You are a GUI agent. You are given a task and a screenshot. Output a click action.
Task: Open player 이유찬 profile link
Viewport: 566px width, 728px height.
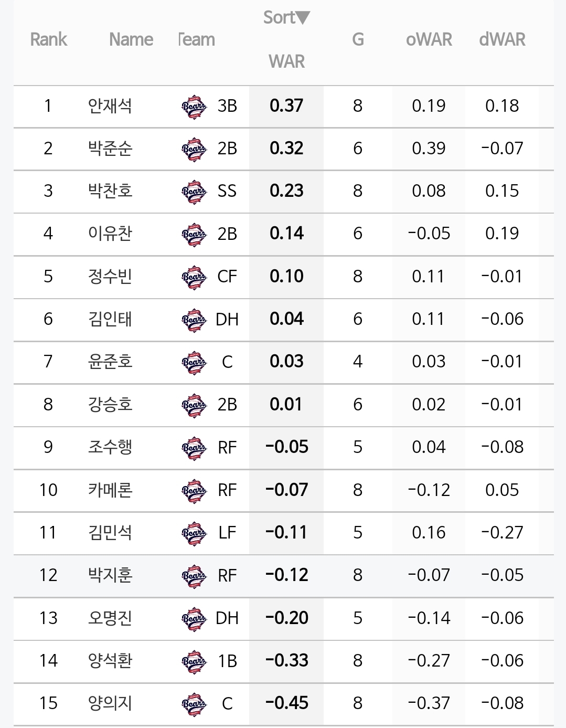[x=110, y=234]
